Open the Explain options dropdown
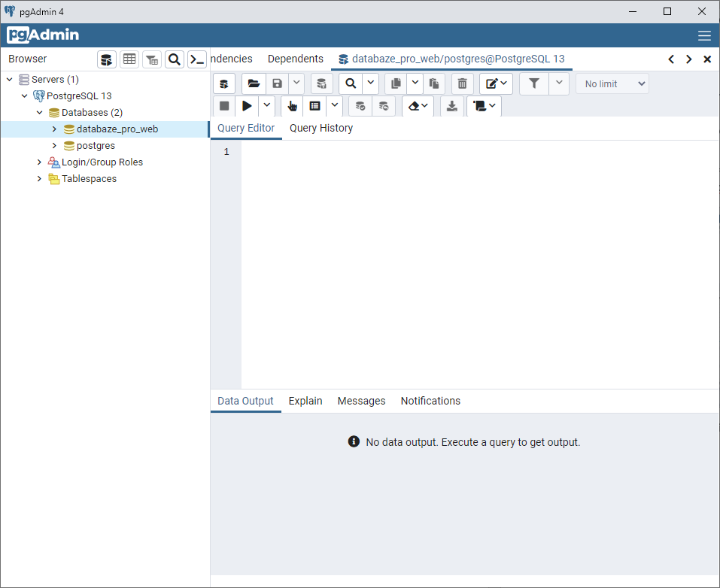The image size is (720, 588). pyautogui.click(x=335, y=106)
